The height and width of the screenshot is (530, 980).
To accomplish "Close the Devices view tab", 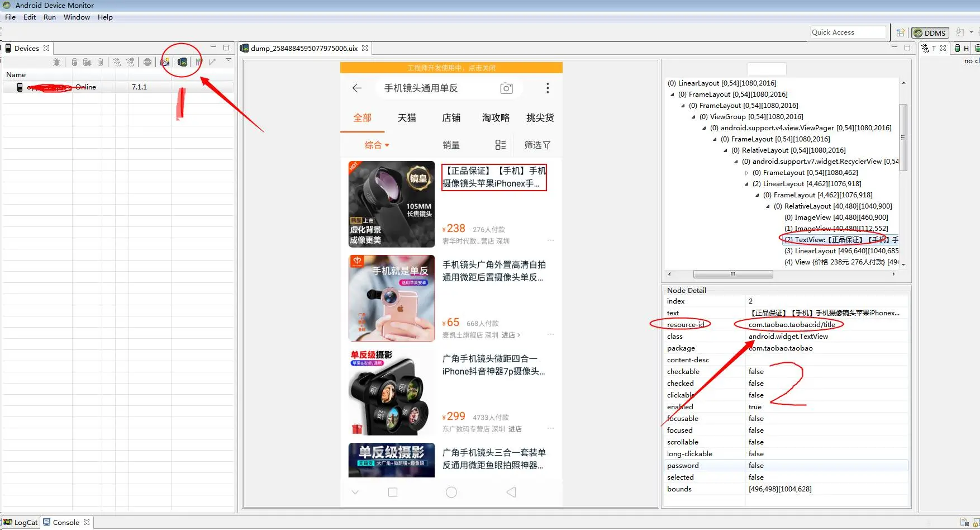I will pos(46,48).
